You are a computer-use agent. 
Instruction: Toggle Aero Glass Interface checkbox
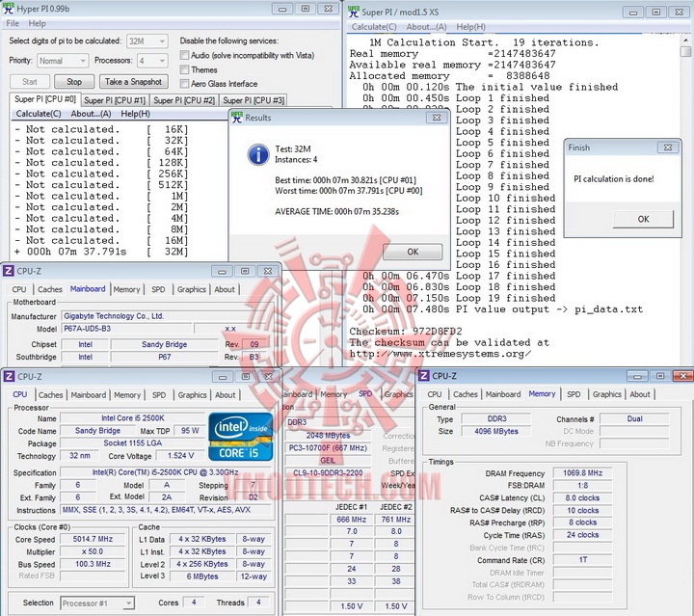tap(184, 83)
